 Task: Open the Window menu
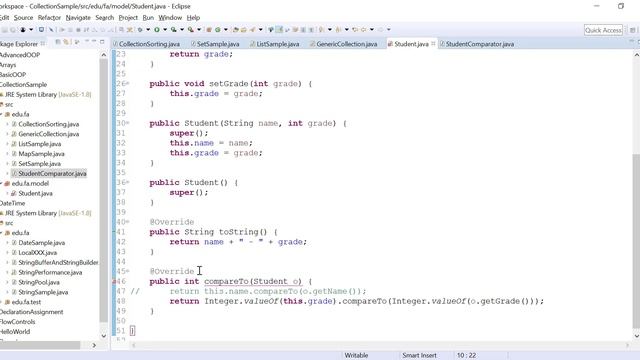tap(170, 18)
